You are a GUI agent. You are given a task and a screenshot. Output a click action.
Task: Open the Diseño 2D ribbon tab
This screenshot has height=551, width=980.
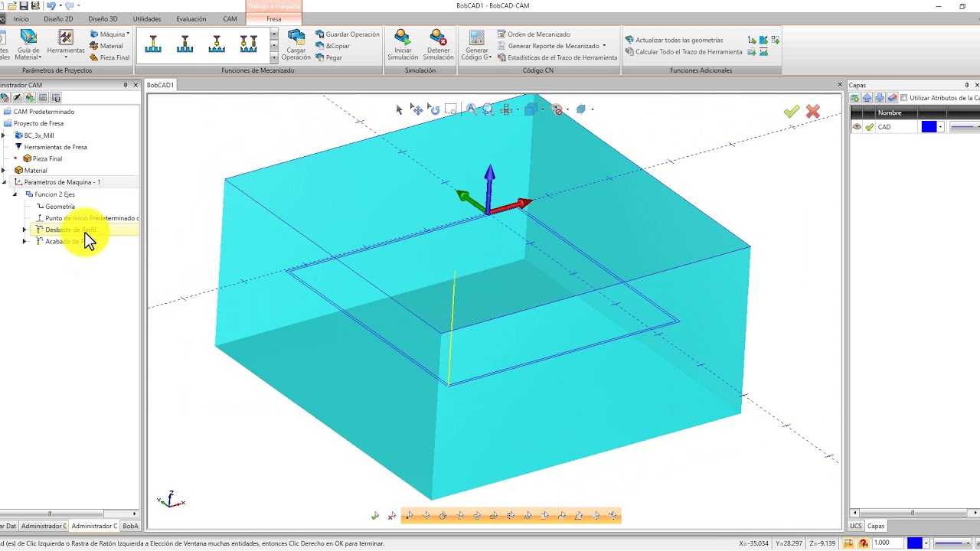click(x=58, y=18)
